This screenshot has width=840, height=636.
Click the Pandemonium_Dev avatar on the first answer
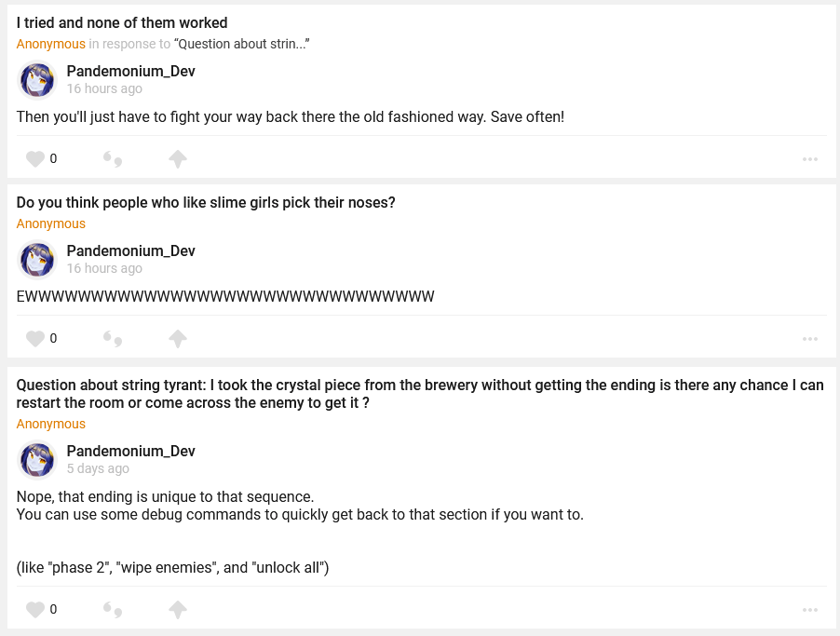pos(38,80)
